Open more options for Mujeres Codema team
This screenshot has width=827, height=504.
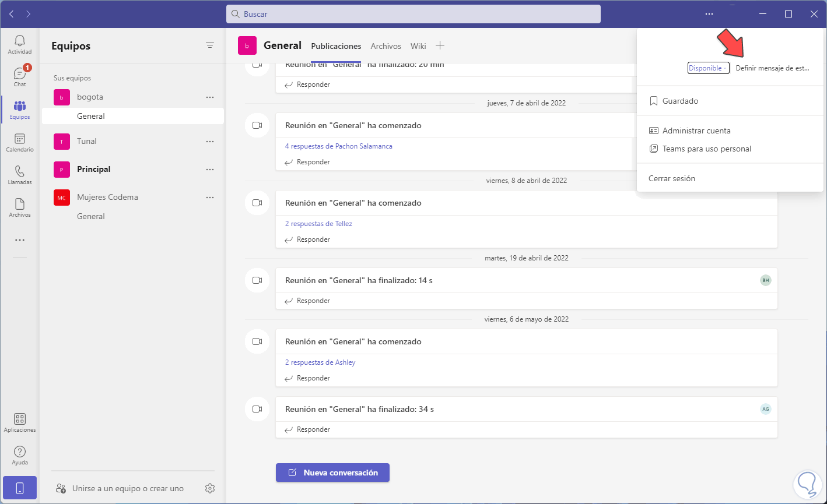pyautogui.click(x=210, y=198)
